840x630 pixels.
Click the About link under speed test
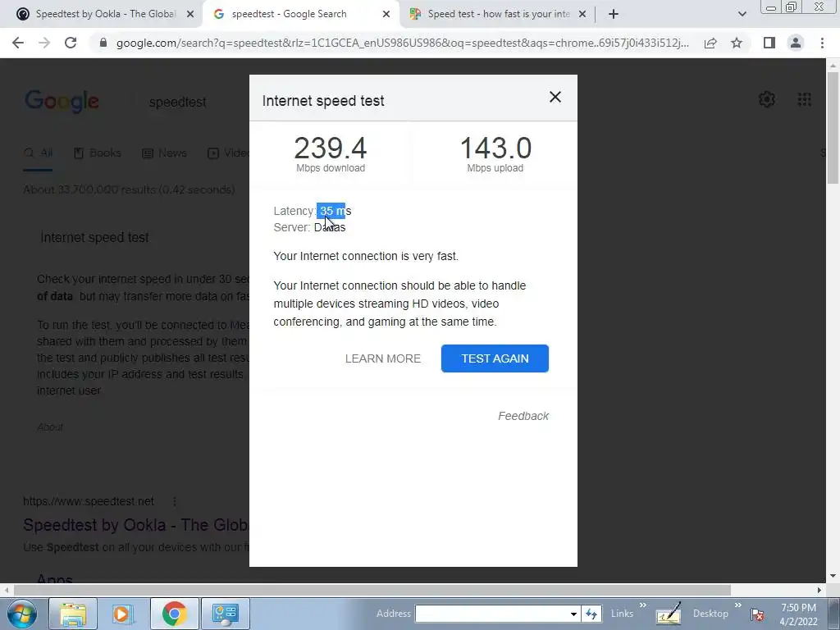click(x=50, y=427)
